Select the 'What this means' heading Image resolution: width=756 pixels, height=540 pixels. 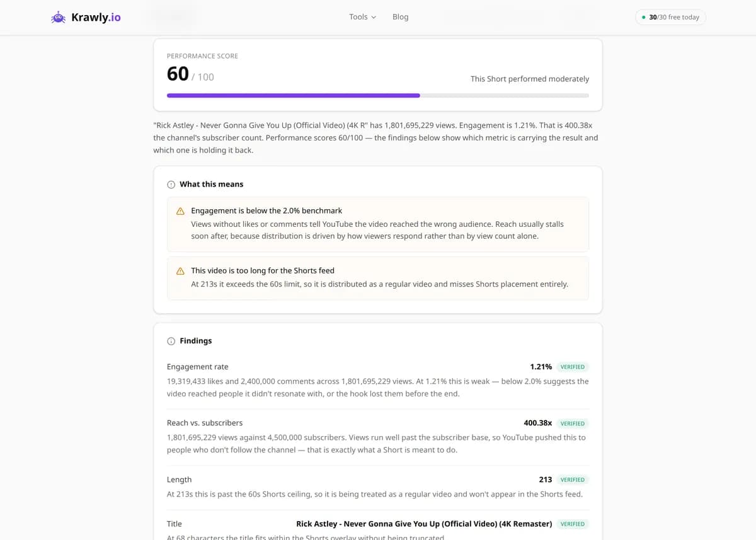(212, 184)
